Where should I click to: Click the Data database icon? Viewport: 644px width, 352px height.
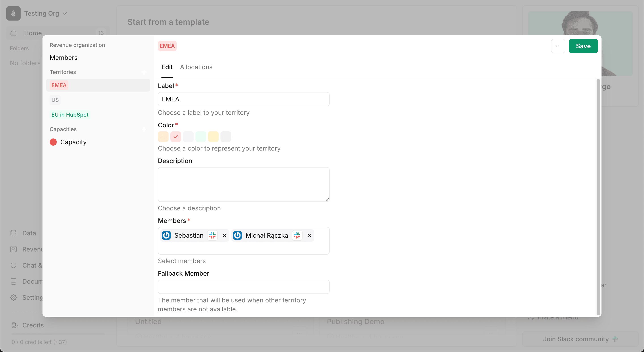[13, 233]
